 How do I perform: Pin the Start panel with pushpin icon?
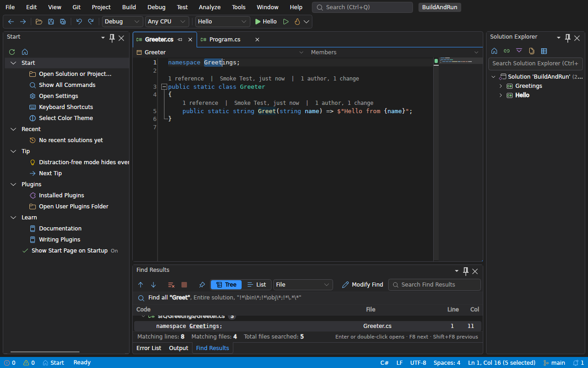[x=112, y=38]
